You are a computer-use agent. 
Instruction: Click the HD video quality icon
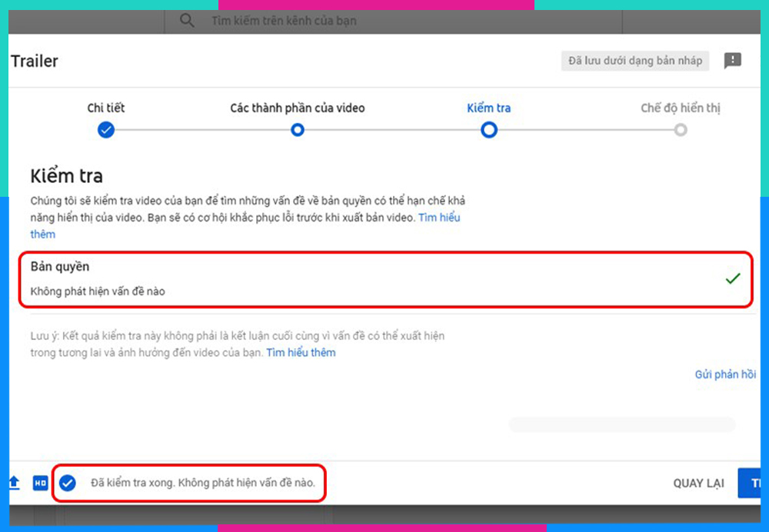(39, 483)
